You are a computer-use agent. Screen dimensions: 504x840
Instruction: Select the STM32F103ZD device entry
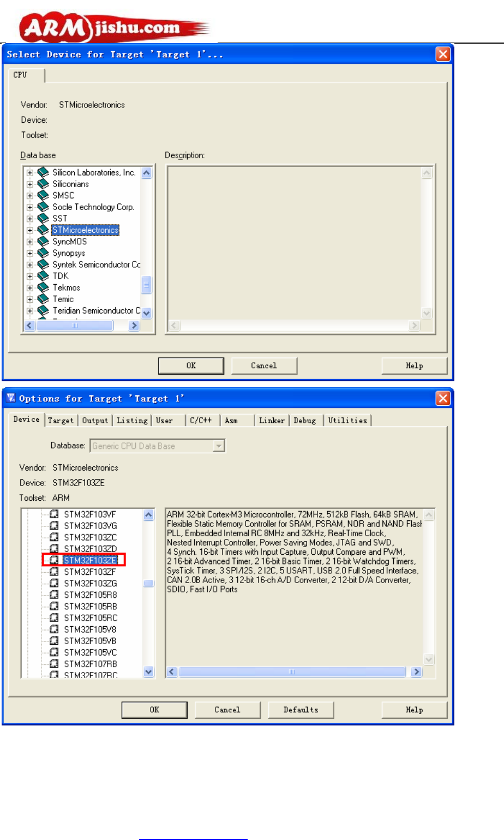(x=90, y=549)
